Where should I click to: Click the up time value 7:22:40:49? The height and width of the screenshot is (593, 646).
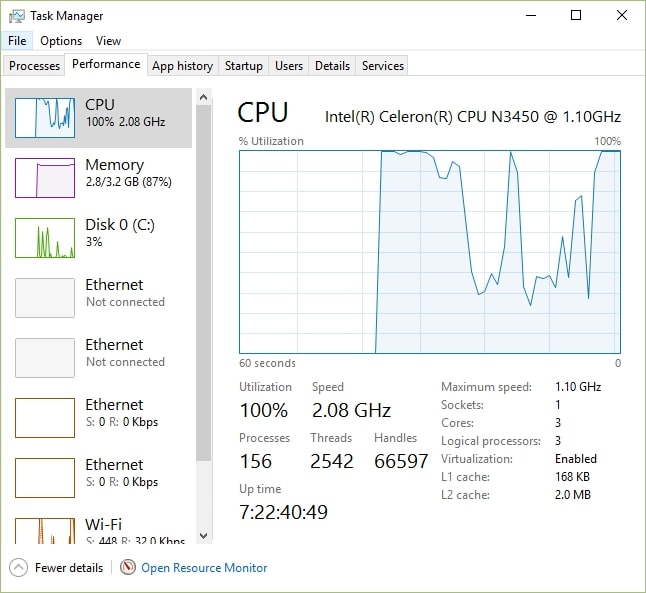283,512
